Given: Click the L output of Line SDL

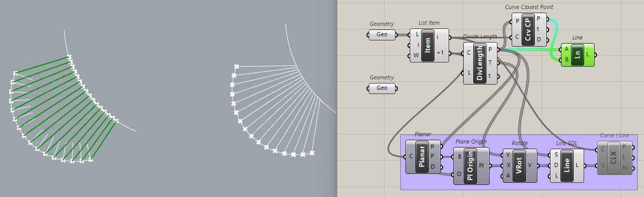Looking at the screenshot, I should (x=577, y=165).
